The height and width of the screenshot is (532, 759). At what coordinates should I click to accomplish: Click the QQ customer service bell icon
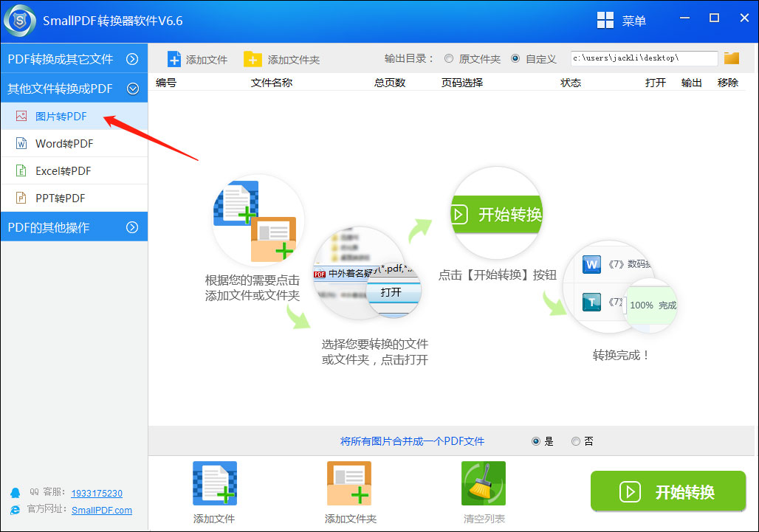tap(16, 493)
